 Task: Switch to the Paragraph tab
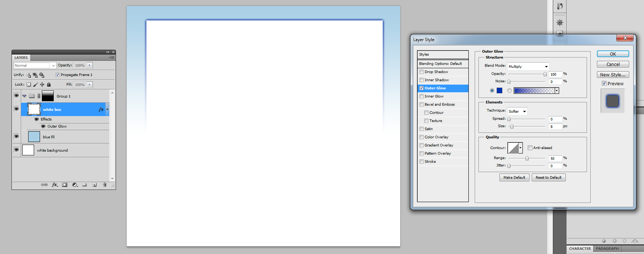(x=607, y=249)
